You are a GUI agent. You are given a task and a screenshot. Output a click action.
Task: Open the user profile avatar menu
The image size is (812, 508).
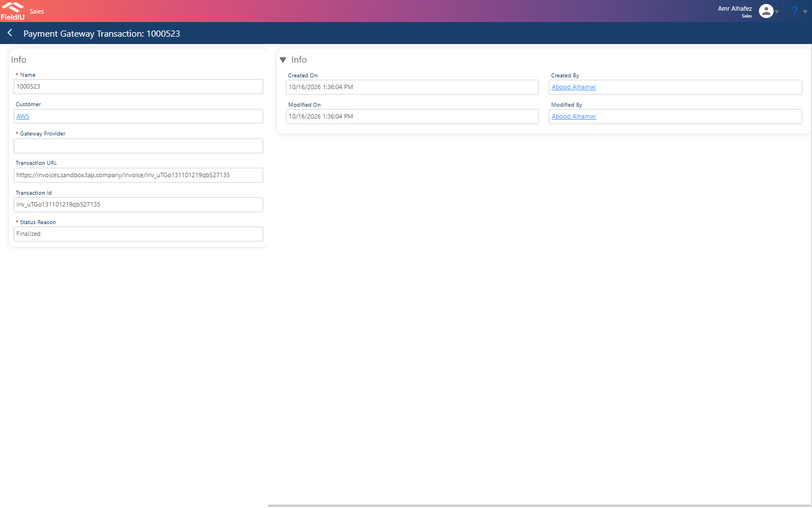coord(766,11)
